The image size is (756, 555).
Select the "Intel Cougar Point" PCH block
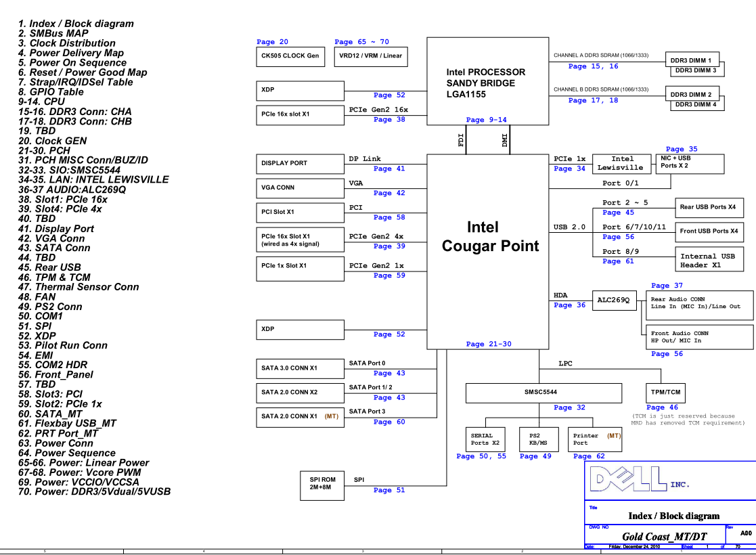point(488,252)
